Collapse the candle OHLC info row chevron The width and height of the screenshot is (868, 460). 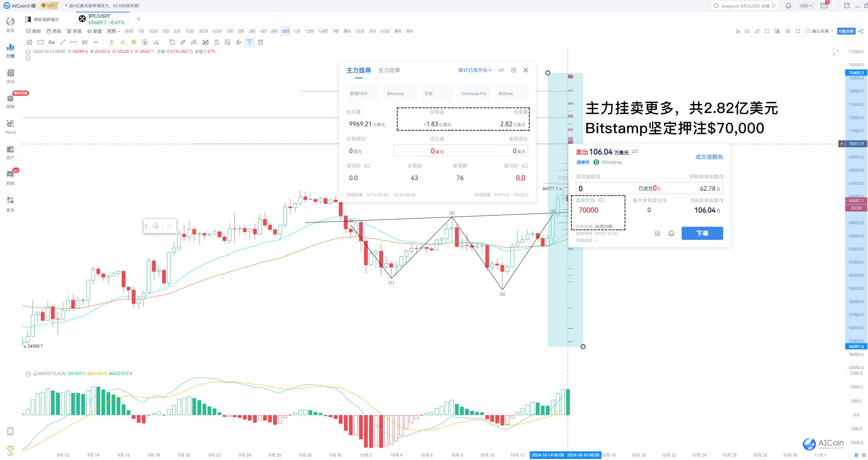[x=28, y=51]
